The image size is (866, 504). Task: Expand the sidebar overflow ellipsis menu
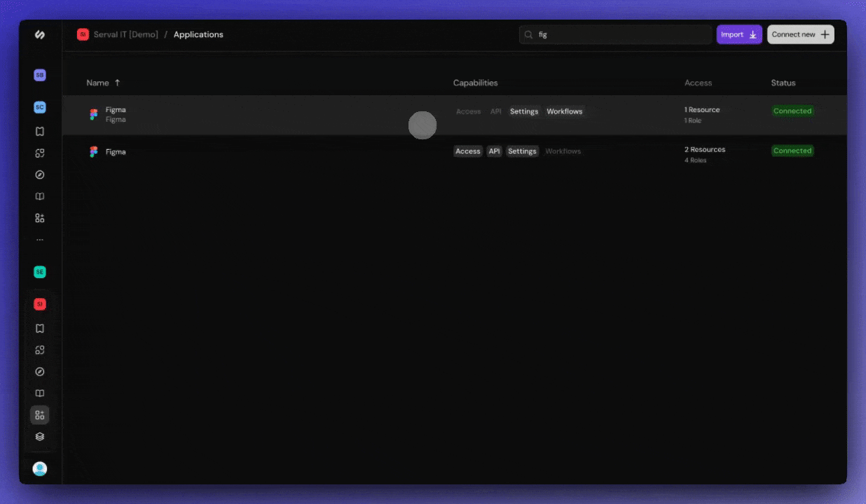(39, 239)
